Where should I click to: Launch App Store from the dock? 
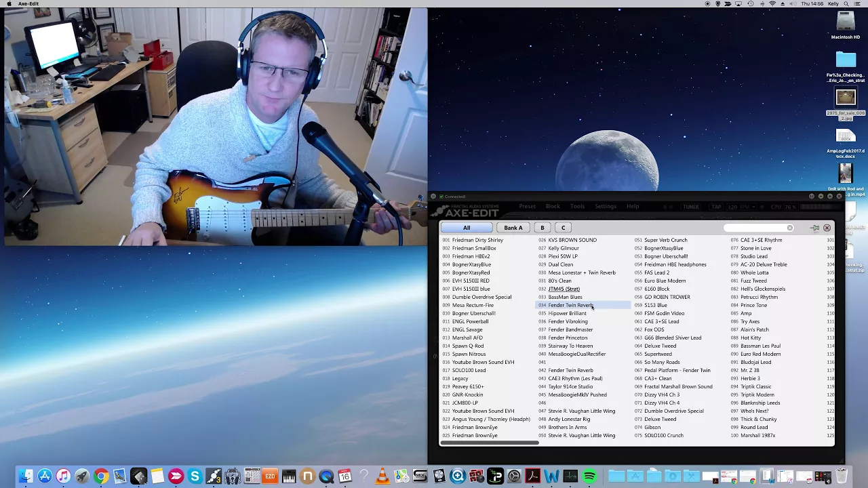[45, 476]
